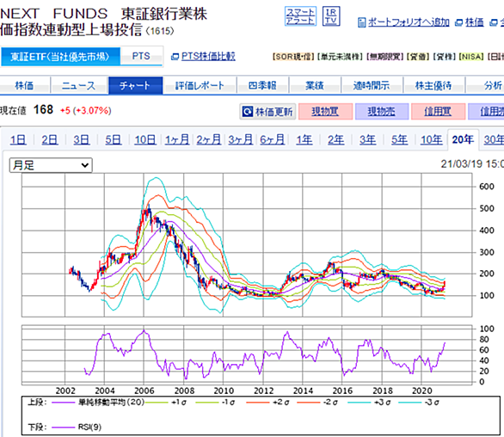Open PTS株価比較 link

click(208, 56)
